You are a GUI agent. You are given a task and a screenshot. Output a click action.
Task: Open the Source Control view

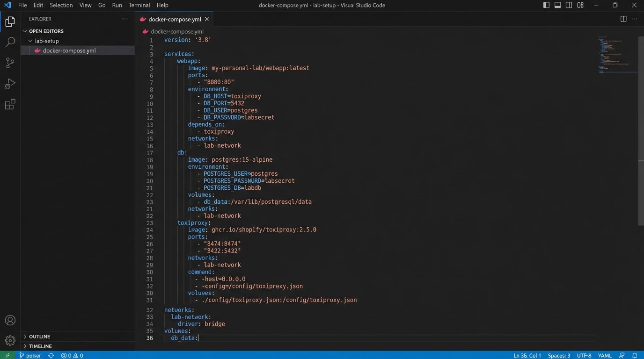pyautogui.click(x=10, y=63)
